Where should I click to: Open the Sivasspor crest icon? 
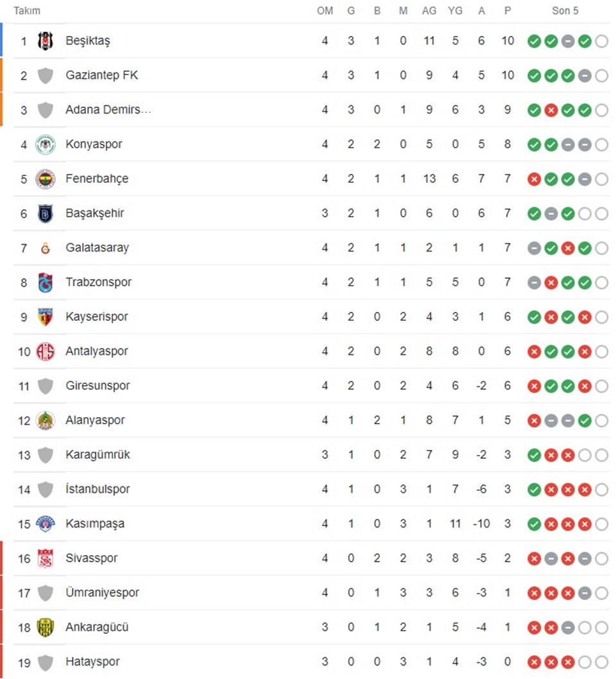pos(45,558)
